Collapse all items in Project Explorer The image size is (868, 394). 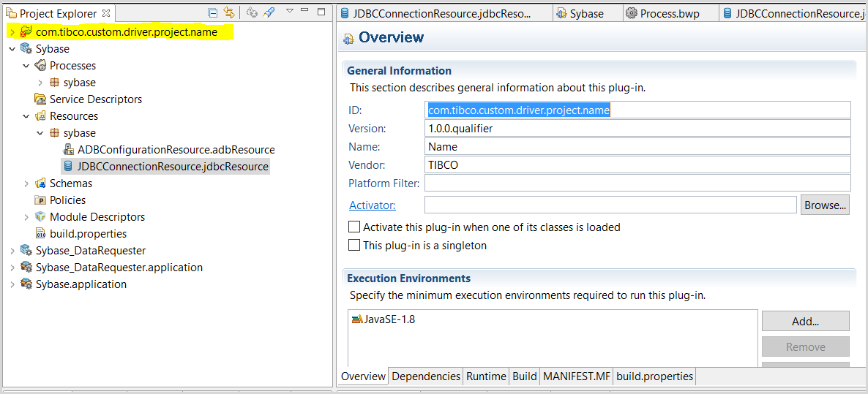pos(213,12)
